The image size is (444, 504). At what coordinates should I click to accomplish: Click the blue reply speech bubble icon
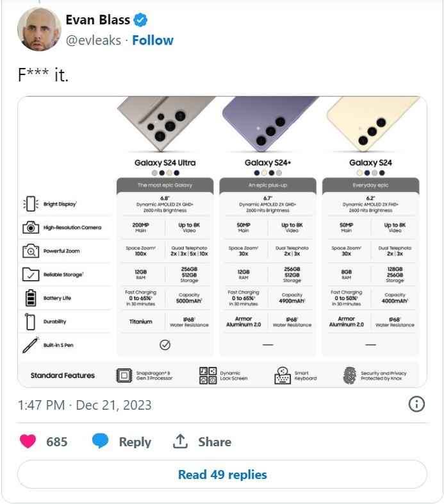tap(100, 441)
